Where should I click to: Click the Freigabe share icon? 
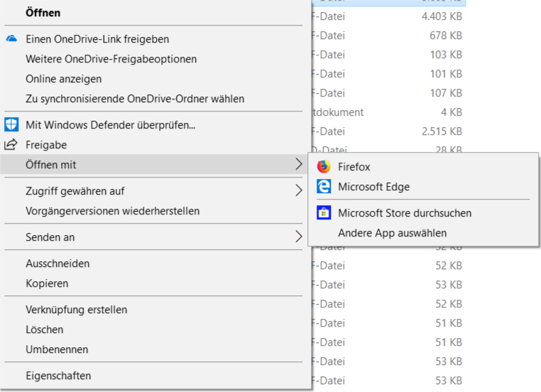click(x=11, y=144)
